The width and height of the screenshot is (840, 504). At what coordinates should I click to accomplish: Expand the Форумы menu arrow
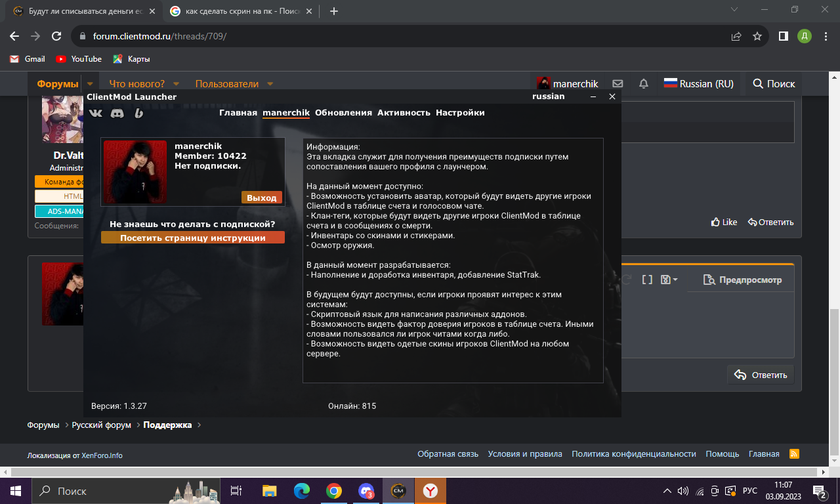pyautogui.click(x=90, y=84)
